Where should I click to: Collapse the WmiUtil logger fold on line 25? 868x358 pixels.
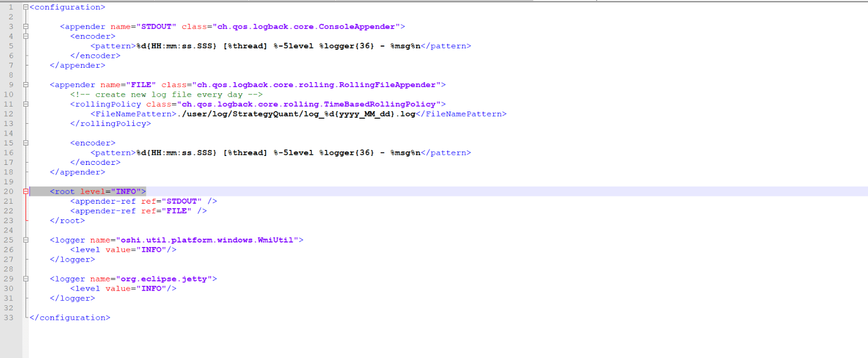[x=26, y=240]
